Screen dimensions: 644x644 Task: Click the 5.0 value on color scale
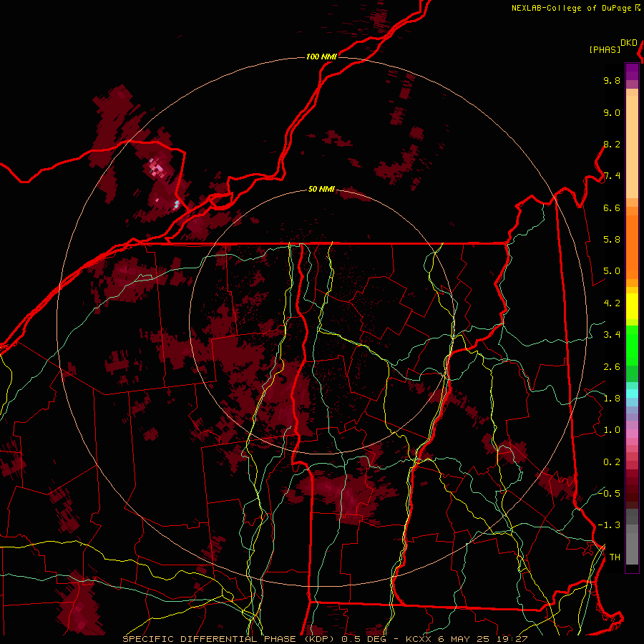point(612,271)
